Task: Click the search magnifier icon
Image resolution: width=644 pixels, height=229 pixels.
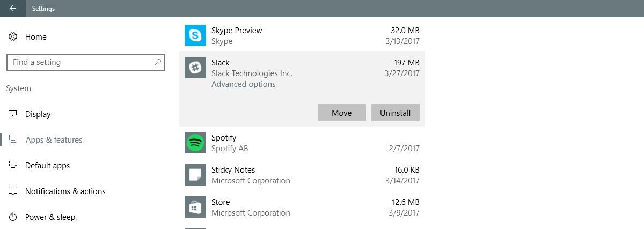Action: tap(158, 62)
